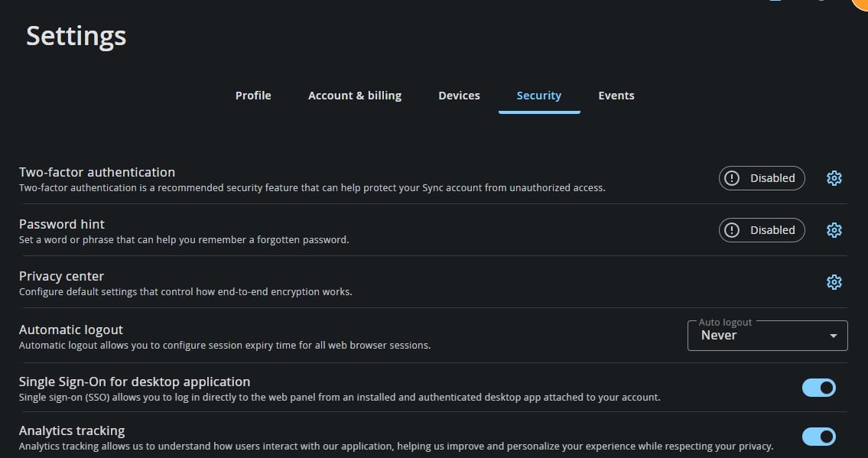Open the Auto logout dropdown

[767, 336]
